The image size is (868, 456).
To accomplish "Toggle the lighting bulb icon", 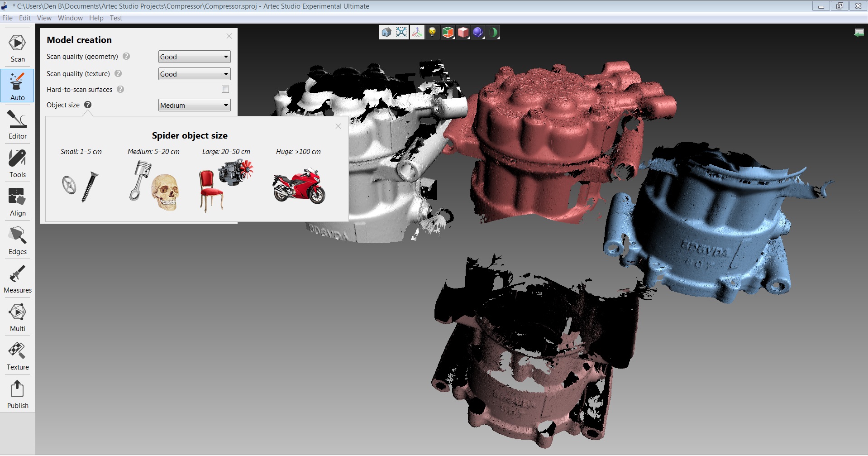I will (x=432, y=32).
